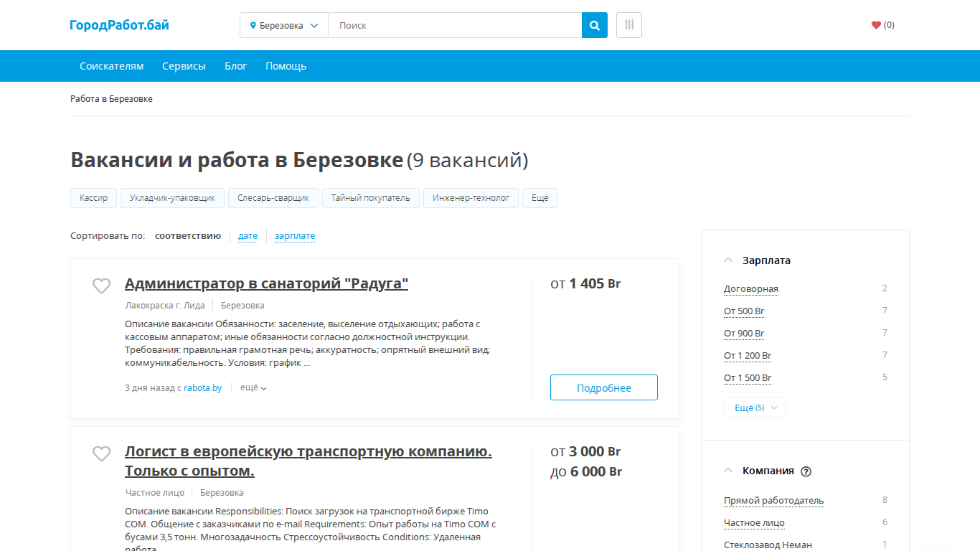
Task: Select the Укладчик-упаковщик tag
Action: (172, 198)
